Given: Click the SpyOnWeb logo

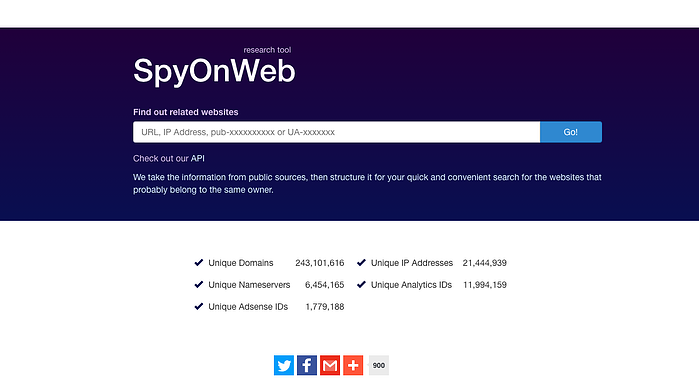Looking at the screenshot, I should (214, 71).
